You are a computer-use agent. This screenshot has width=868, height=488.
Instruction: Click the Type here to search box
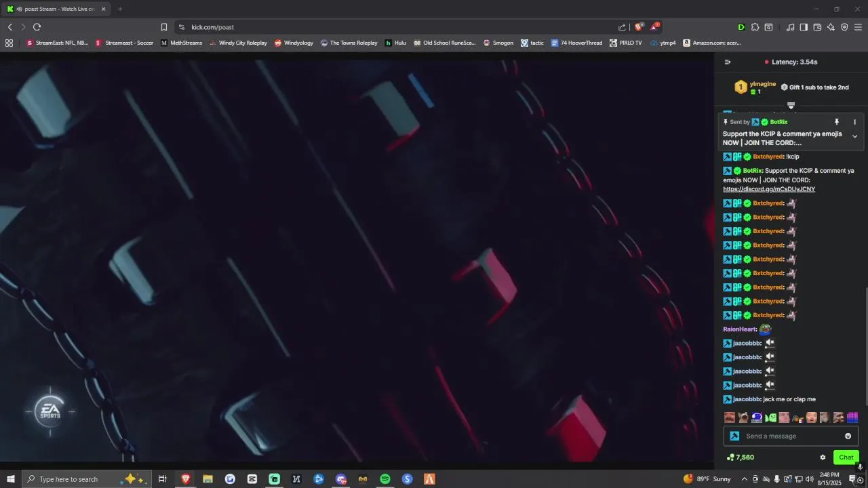click(x=86, y=479)
